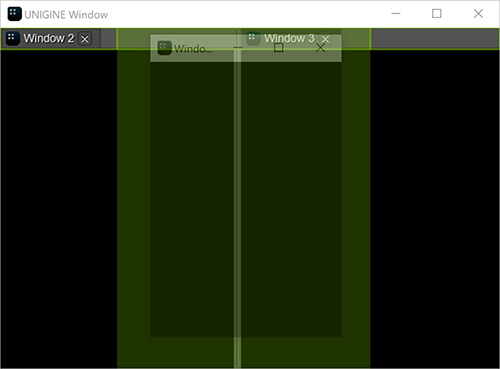The height and width of the screenshot is (369, 500).
Task: Maximize the UNIGINE Window
Action: click(437, 14)
